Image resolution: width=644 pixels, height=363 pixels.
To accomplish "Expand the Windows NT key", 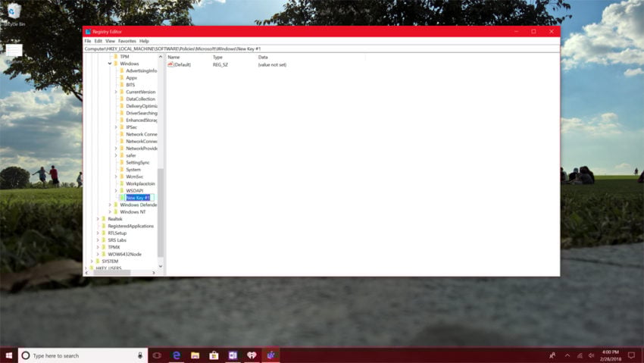I will 110,212.
